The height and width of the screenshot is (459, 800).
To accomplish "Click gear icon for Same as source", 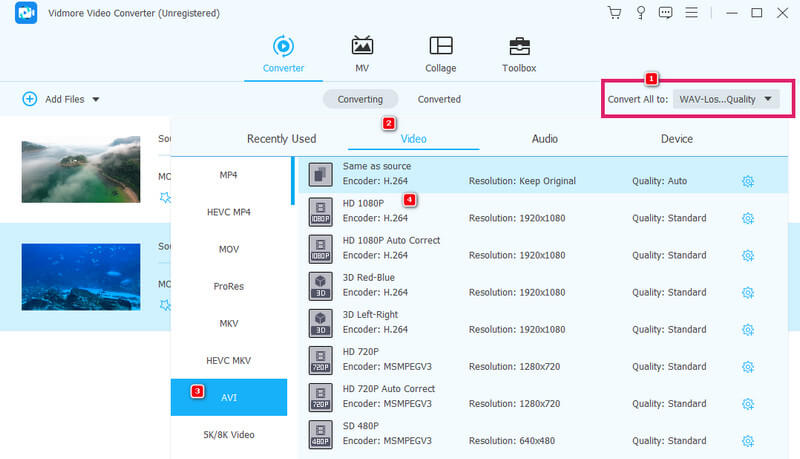I will (x=747, y=181).
